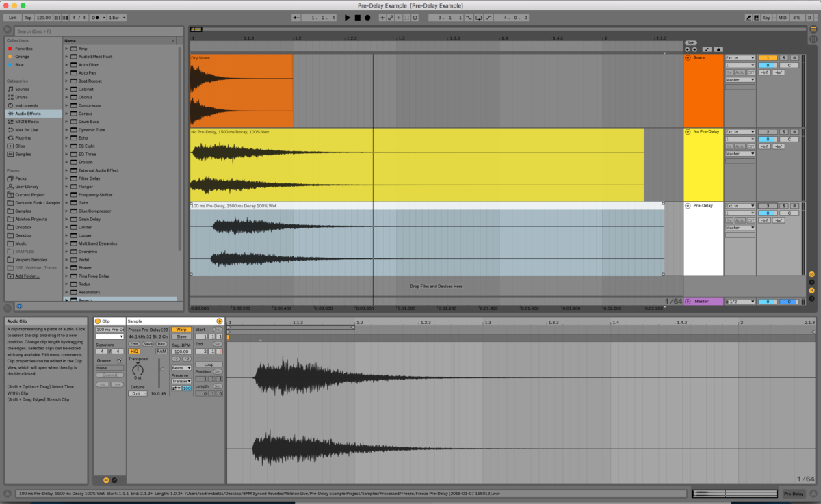Toggle Warp on for the clip

[x=181, y=330]
